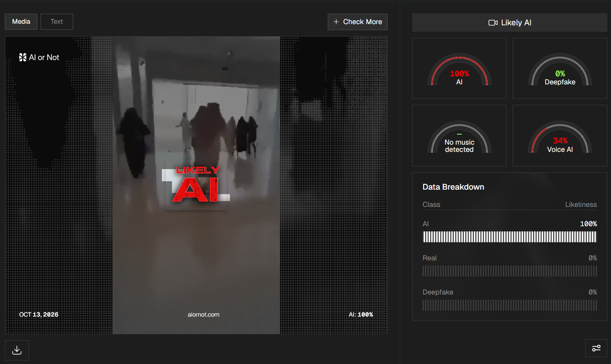
Task: Click the Deepfake likeliness progress bar
Action: [x=510, y=305]
